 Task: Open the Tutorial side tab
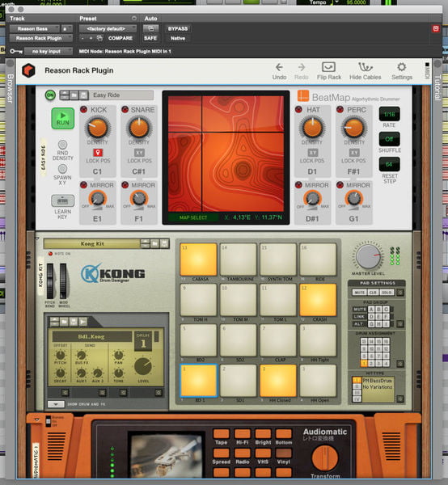pos(437,88)
